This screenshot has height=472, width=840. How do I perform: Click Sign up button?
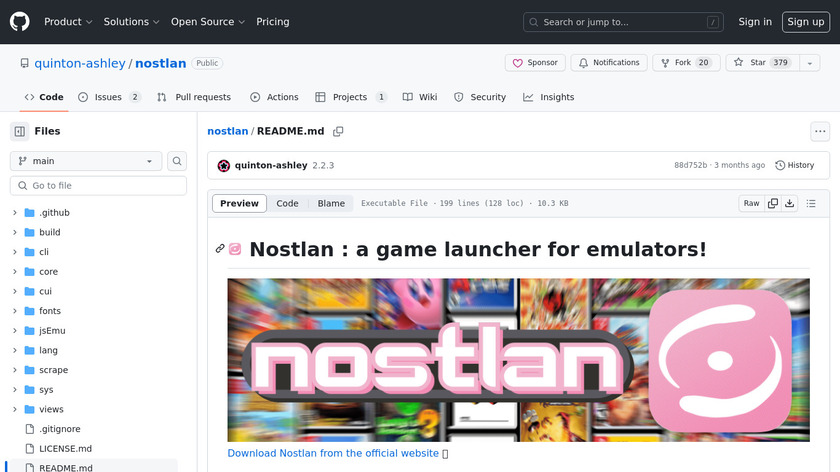[806, 22]
